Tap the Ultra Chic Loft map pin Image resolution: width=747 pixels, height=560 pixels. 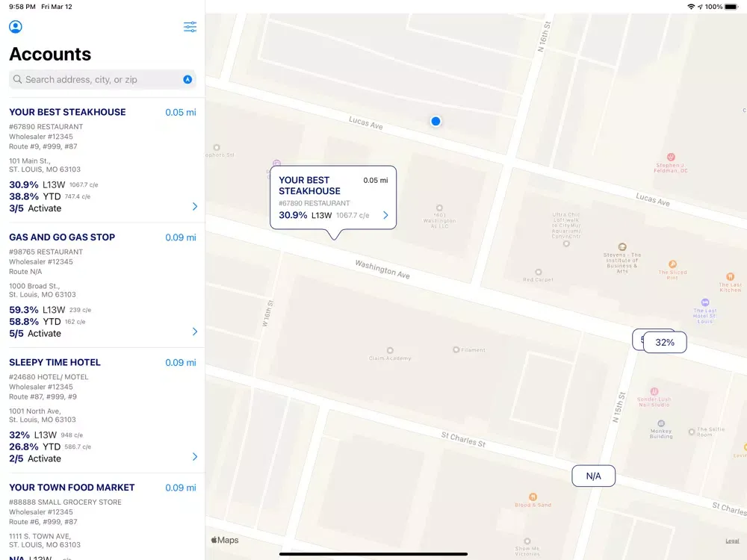point(566,244)
